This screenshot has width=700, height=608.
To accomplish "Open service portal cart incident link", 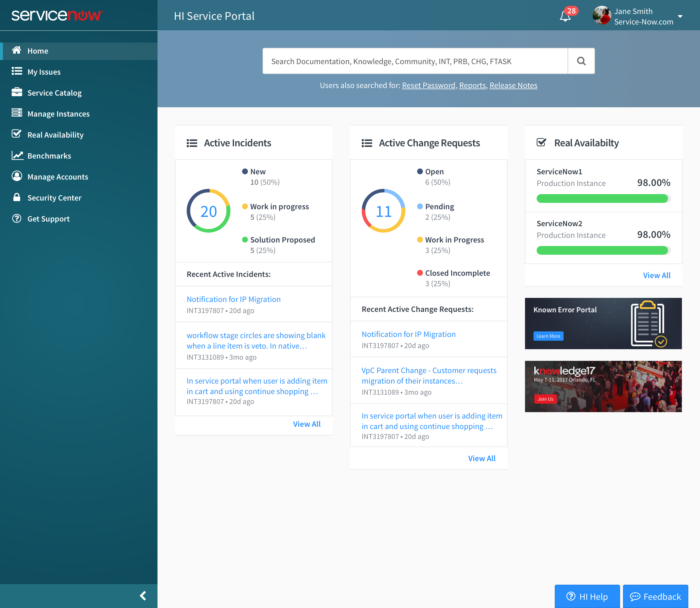I will (257, 386).
